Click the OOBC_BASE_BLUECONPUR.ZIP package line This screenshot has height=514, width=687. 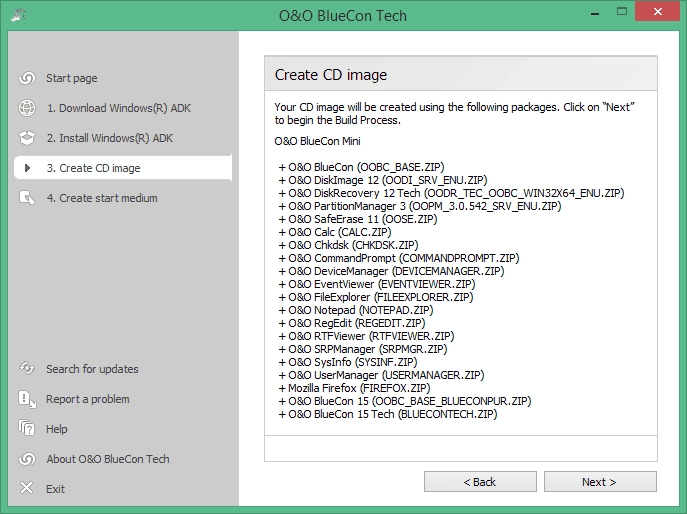pos(405,401)
